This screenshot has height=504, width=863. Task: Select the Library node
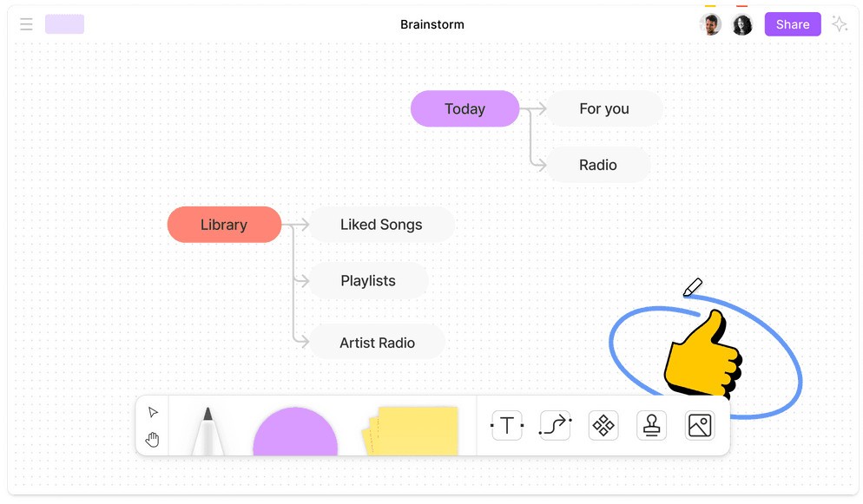224,225
